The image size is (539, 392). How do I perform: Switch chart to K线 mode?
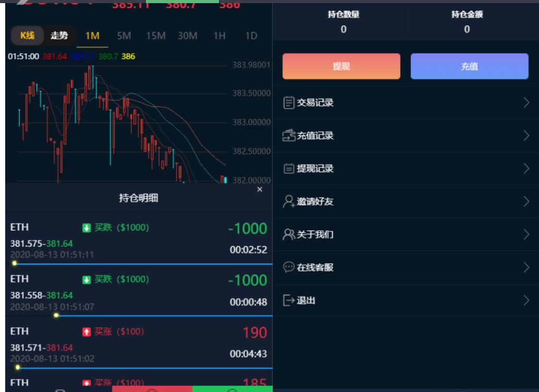tap(27, 35)
